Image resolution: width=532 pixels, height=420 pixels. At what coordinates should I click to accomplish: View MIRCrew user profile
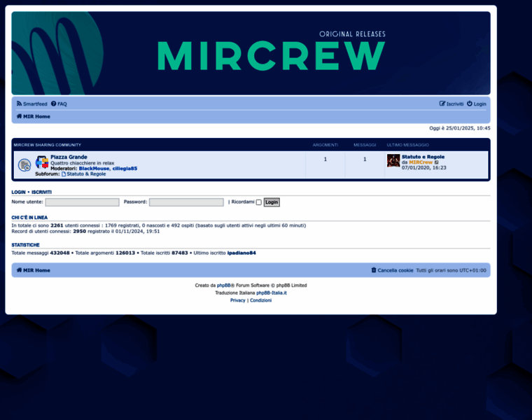[421, 162]
